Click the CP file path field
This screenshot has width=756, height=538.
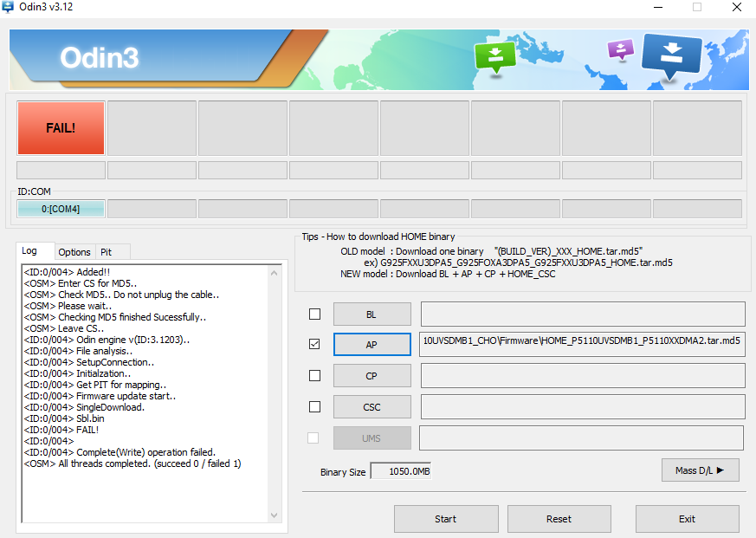[583, 375]
